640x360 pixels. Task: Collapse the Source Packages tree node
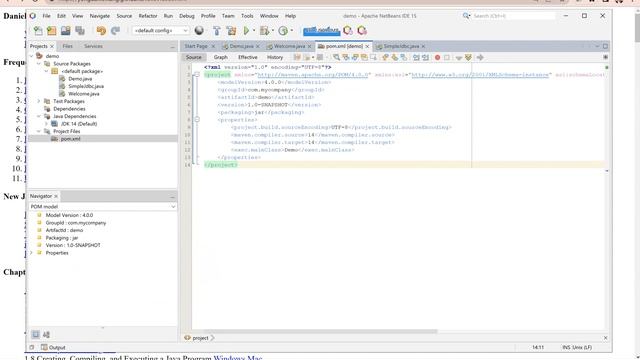click(39, 64)
